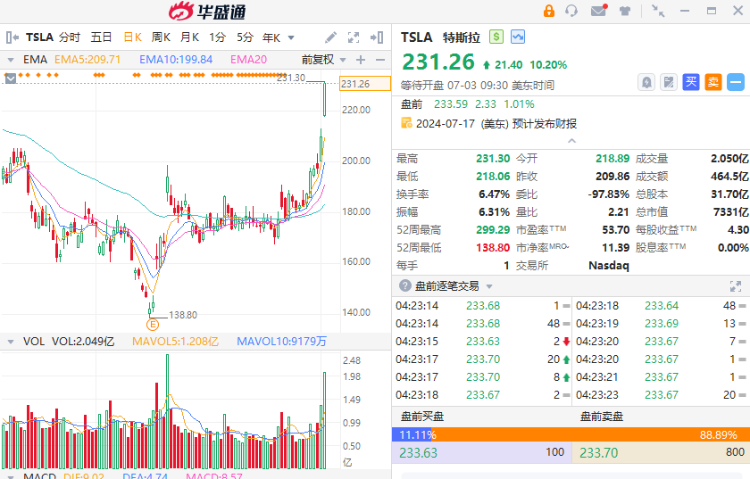Viewport: 750px width, 479px height.
Task: Click the 52周最低 value 138.80 in stats
Action: click(493, 248)
